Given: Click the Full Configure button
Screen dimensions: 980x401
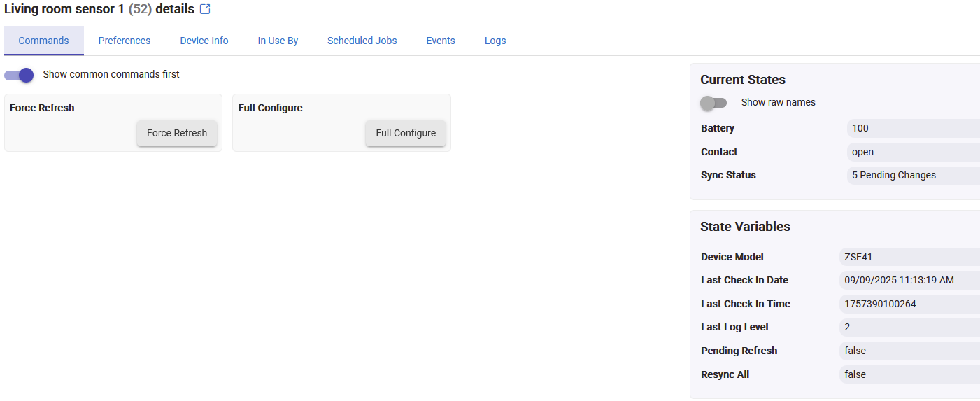Looking at the screenshot, I should 406,133.
